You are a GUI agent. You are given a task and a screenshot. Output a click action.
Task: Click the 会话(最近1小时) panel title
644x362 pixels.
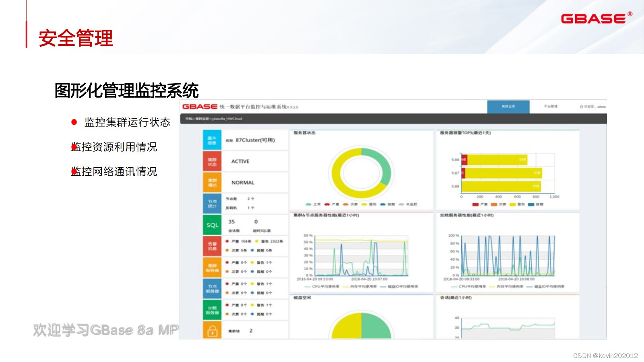tap(456, 298)
